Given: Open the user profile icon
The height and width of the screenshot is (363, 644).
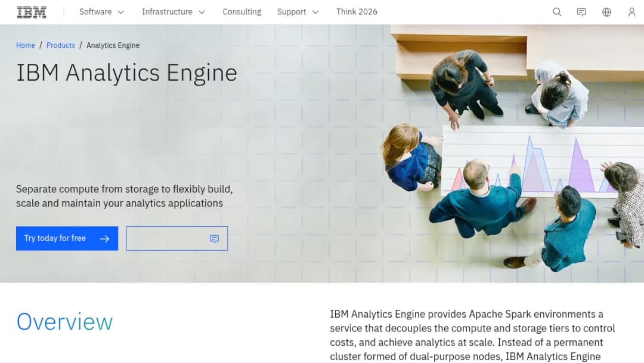Looking at the screenshot, I should point(631,13).
